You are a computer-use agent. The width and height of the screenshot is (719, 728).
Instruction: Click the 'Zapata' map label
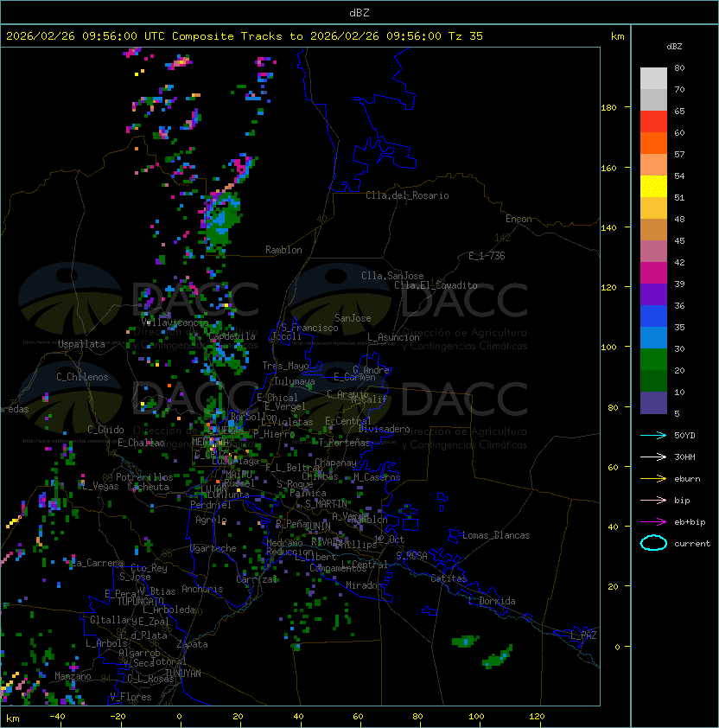tap(192, 644)
